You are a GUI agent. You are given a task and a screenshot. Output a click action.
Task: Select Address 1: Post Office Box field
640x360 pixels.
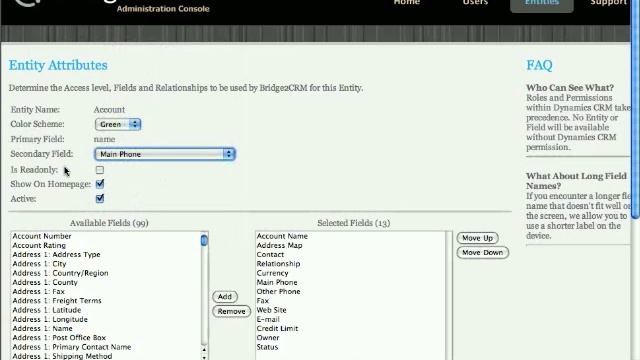pyautogui.click(x=106, y=338)
